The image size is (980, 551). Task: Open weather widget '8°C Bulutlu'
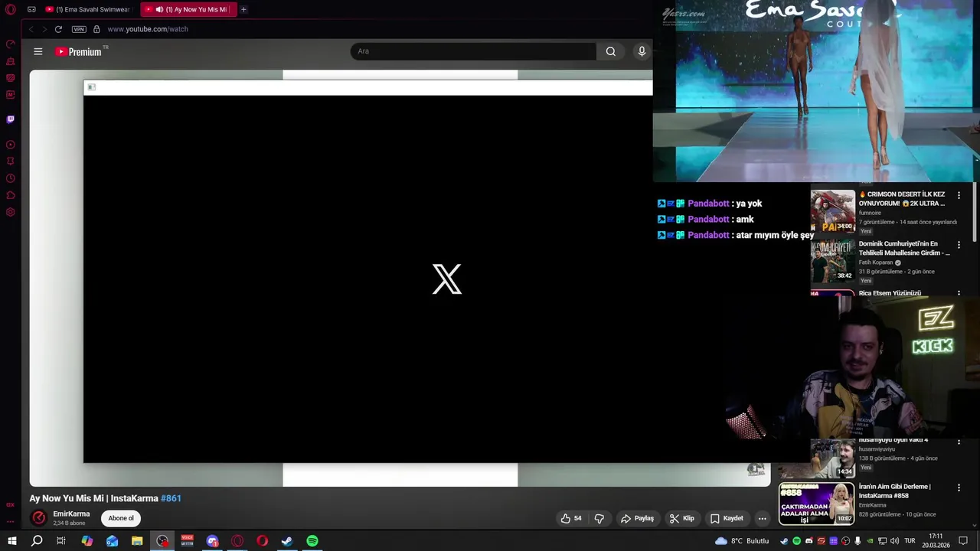coord(742,541)
